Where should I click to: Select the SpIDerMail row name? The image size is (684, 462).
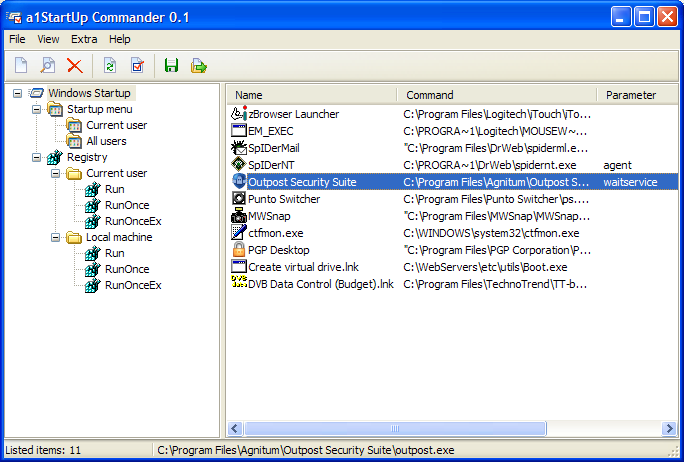(274, 148)
